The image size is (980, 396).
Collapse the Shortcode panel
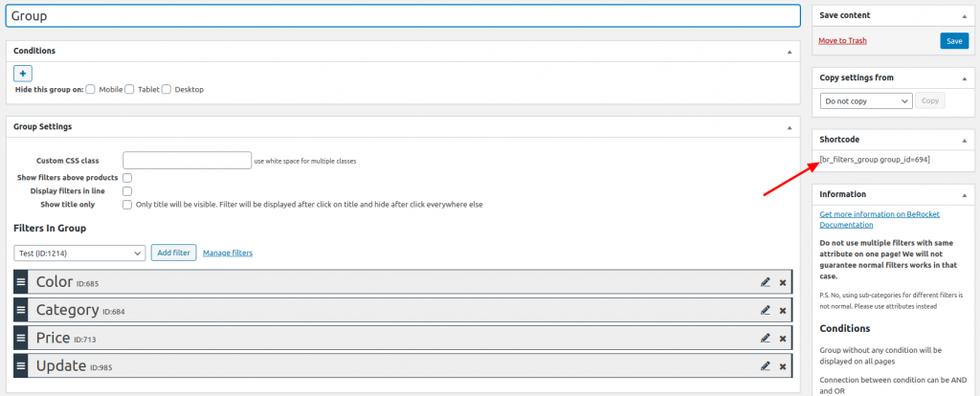click(x=964, y=140)
